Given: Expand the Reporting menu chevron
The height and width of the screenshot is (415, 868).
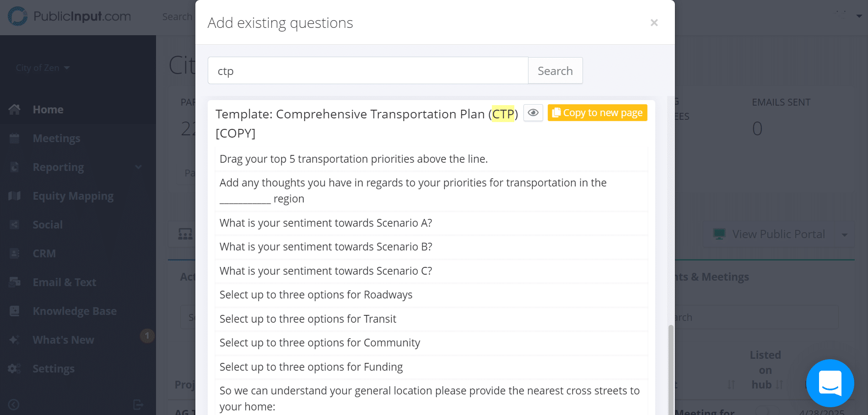Looking at the screenshot, I should pos(139,167).
